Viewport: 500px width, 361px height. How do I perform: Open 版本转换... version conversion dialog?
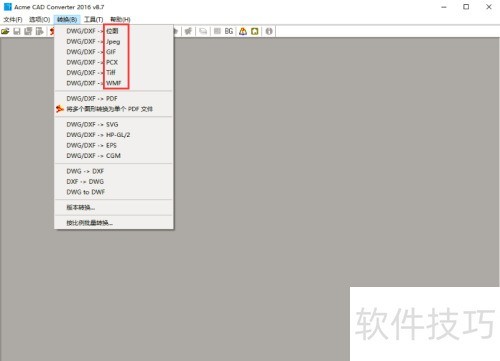(114, 207)
